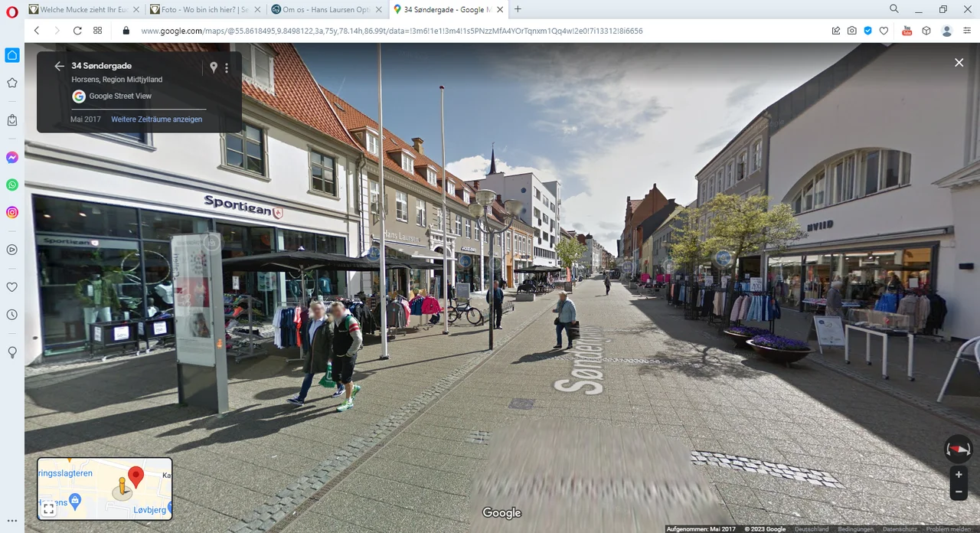Open Messenger in the Opera sidebar

tap(12, 157)
